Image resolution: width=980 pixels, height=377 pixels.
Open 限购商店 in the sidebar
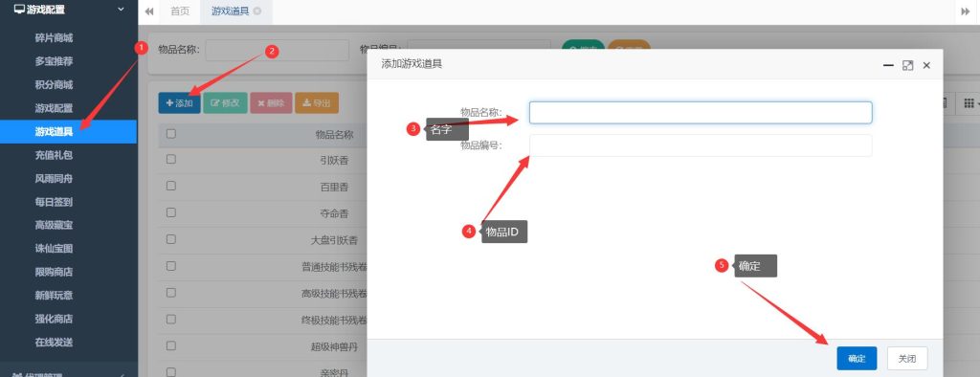(x=54, y=272)
